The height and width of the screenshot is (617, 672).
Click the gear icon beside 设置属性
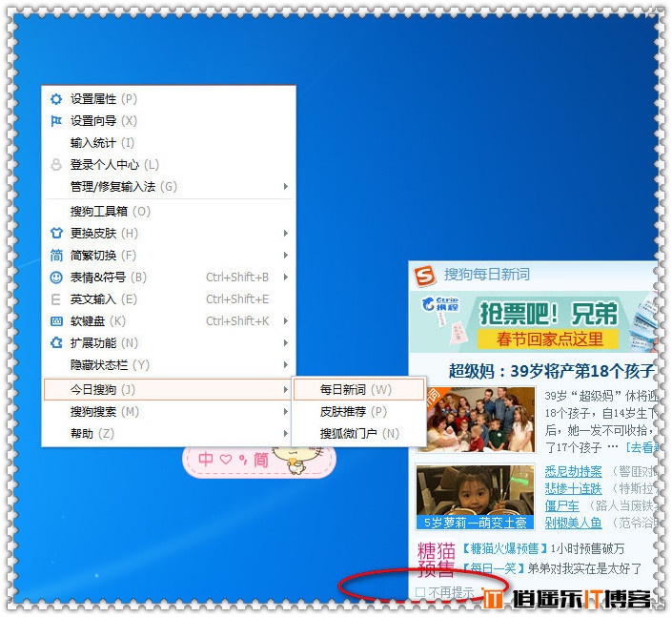56,99
